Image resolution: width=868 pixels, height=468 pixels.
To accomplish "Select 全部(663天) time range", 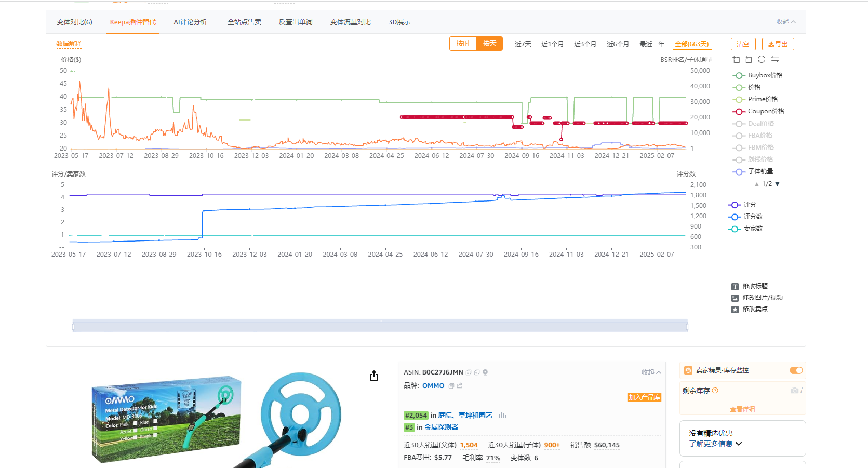I will [x=692, y=44].
